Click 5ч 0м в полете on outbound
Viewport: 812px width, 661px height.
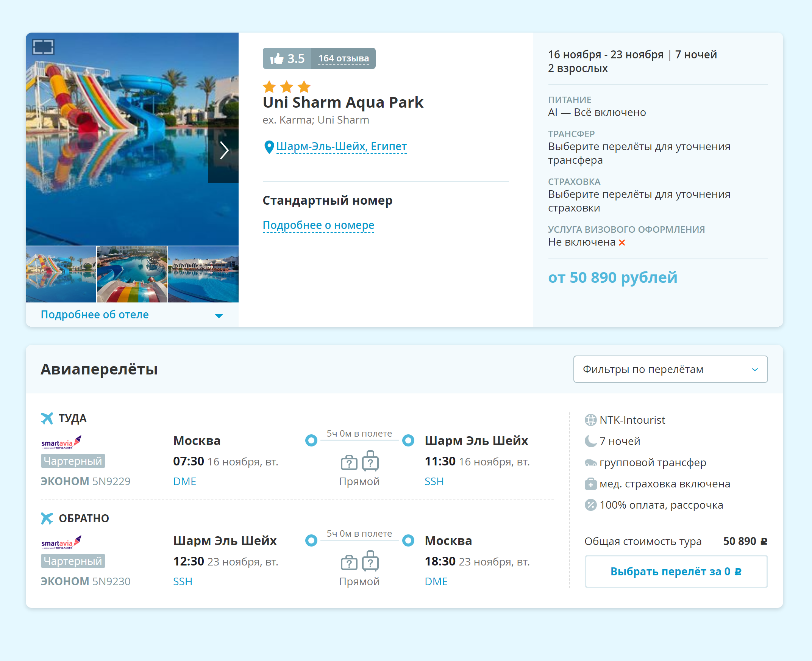[359, 433]
